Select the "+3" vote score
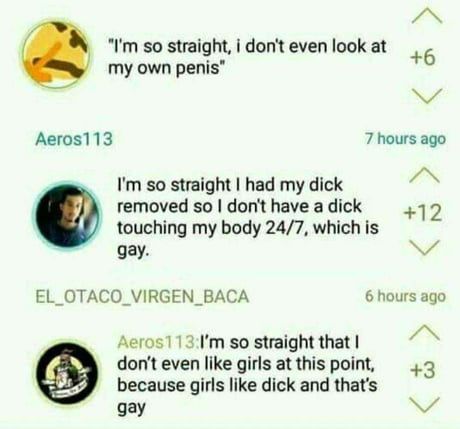The image size is (460, 429). tap(423, 370)
